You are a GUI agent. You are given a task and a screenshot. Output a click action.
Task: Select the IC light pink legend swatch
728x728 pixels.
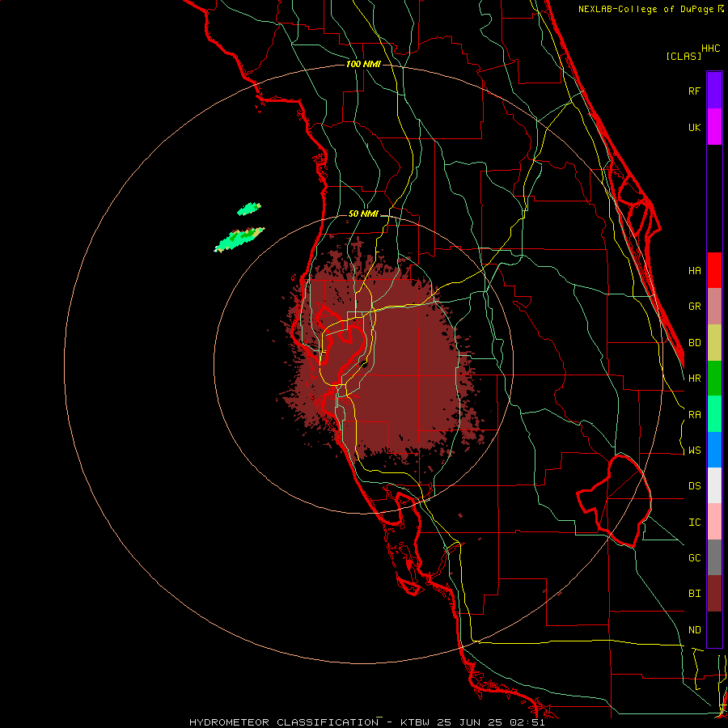(x=714, y=522)
